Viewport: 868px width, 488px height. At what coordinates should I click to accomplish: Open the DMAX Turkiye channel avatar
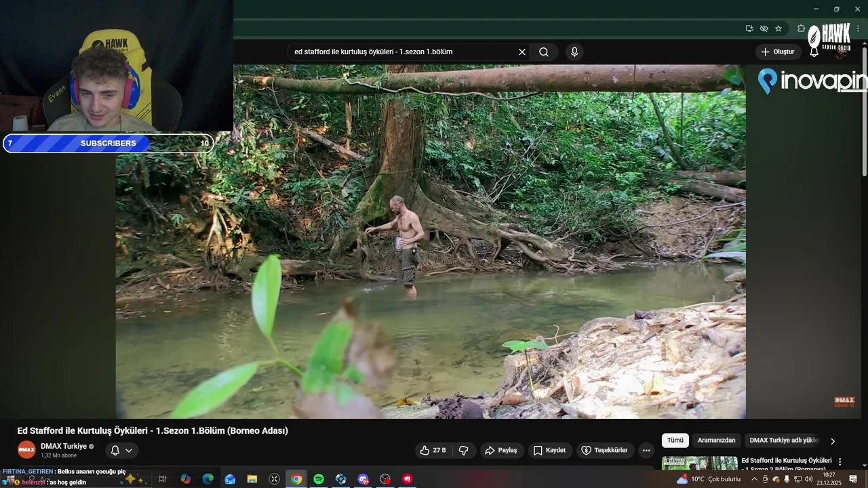26,449
